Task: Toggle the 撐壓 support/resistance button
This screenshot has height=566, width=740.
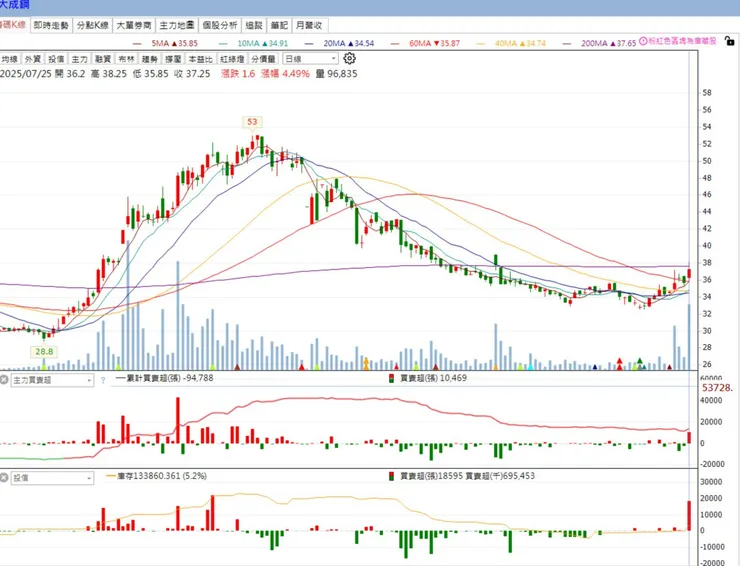Action: pyautogui.click(x=173, y=59)
